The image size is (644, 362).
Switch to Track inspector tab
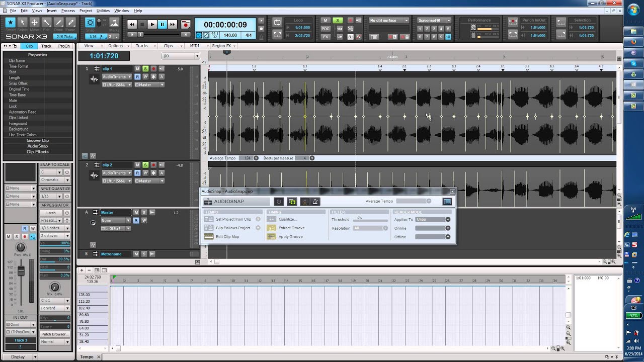pos(46,46)
